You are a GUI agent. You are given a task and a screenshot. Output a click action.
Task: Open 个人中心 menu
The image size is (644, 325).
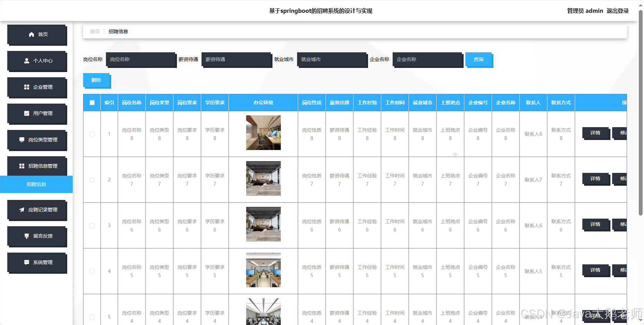(x=37, y=61)
